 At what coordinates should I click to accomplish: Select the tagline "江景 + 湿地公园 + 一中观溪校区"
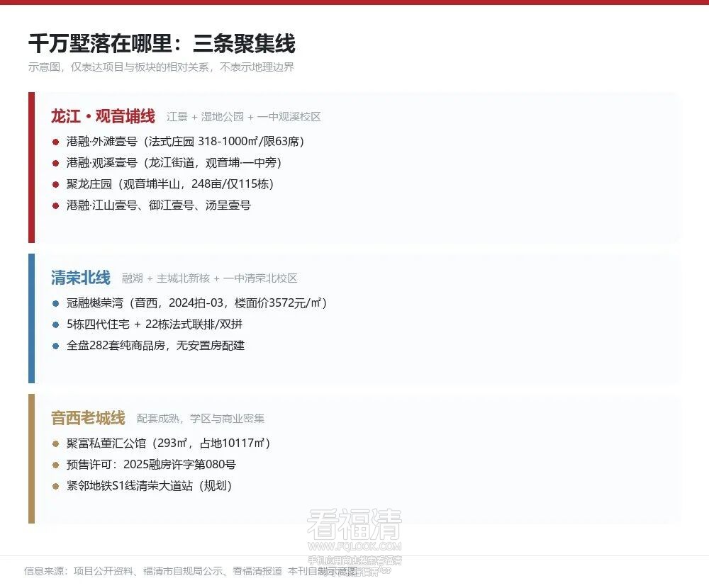click(243, 117)
